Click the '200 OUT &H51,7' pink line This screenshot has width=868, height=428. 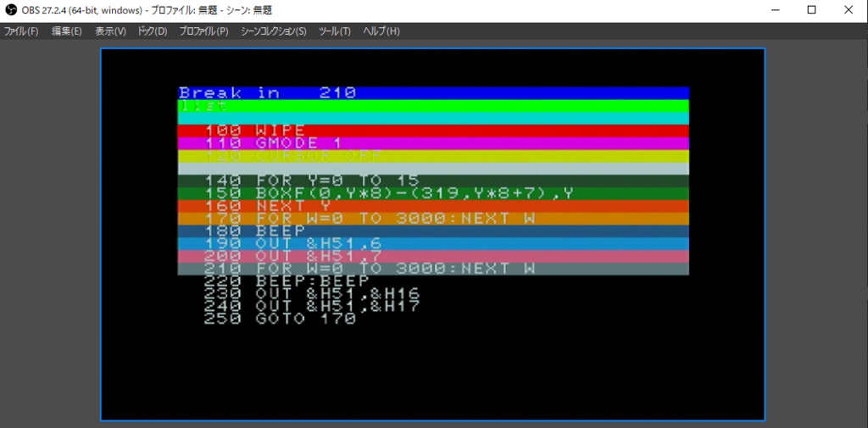pyautogui.click(x=433, y=256)
